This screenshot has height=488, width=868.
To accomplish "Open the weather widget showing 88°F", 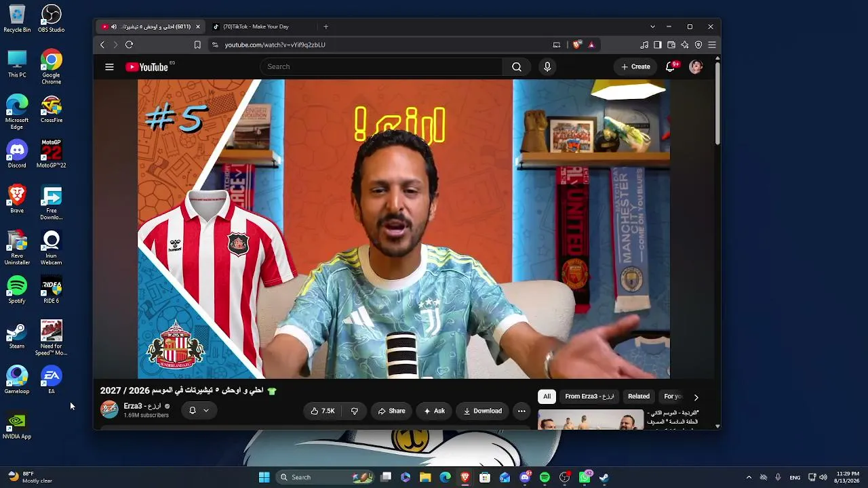I will pyautogui.click(x=31, y=477).
